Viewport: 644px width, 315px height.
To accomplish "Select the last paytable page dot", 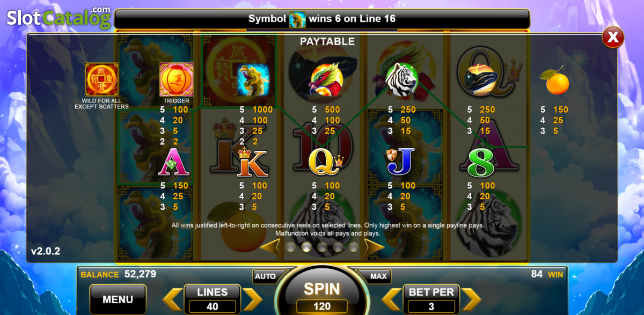I will tap(354, 247).
